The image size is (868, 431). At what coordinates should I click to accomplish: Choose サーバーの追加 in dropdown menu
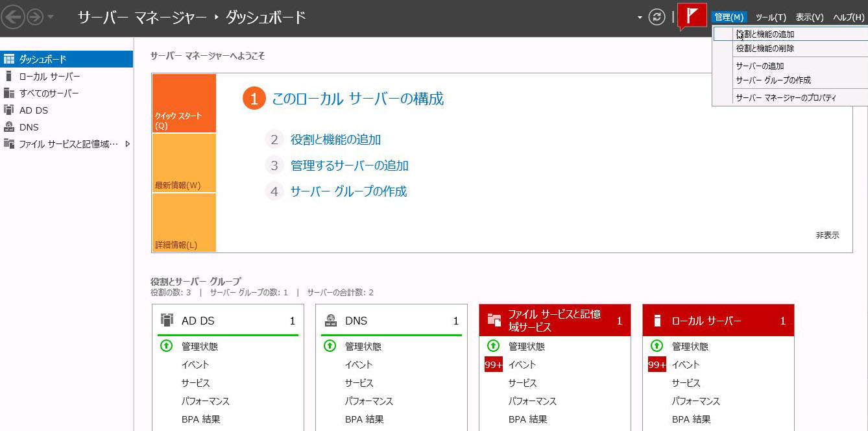(790, 66)
